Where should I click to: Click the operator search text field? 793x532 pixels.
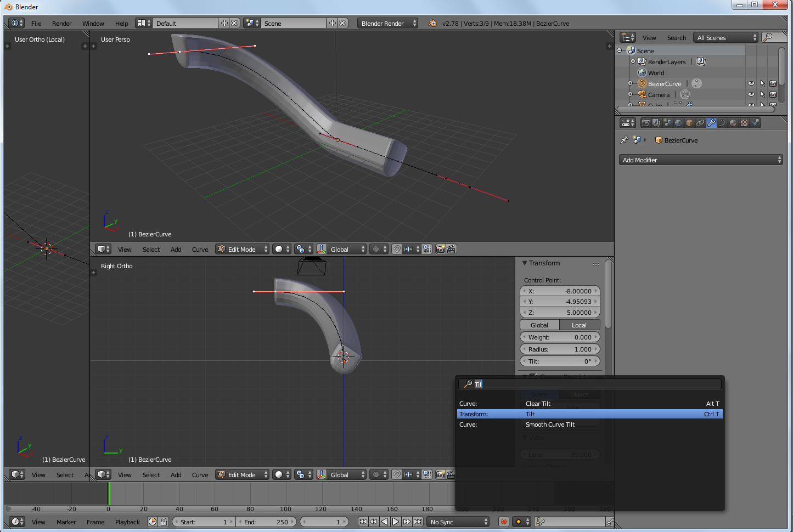coord(590,384)
